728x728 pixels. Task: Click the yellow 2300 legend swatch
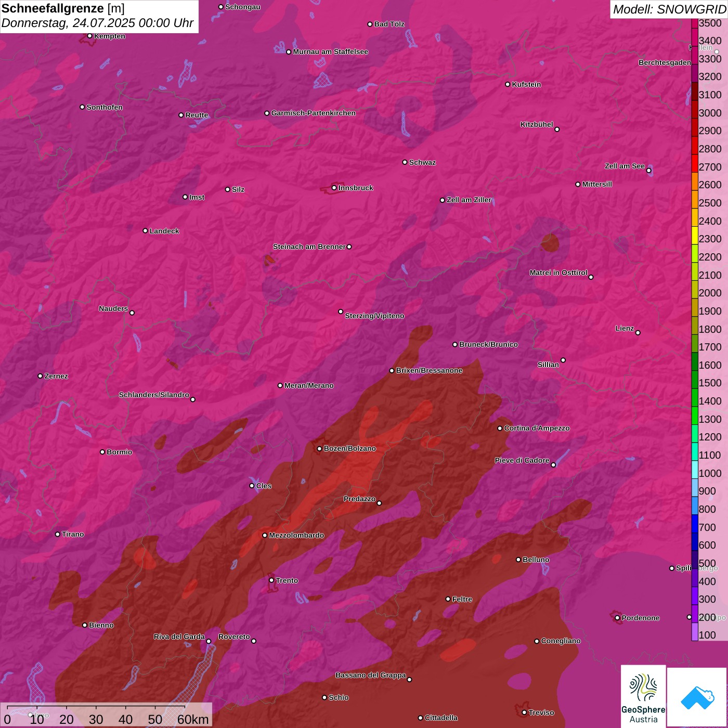click(x=695, y=235)
